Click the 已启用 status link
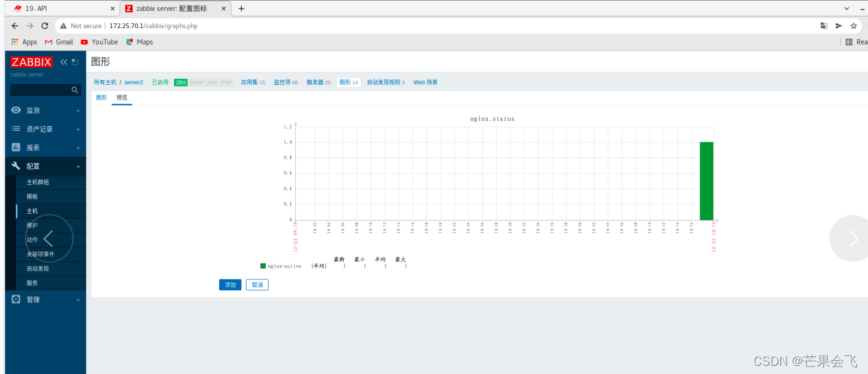The height and width of the screenshot is (374, 868). 160,82
